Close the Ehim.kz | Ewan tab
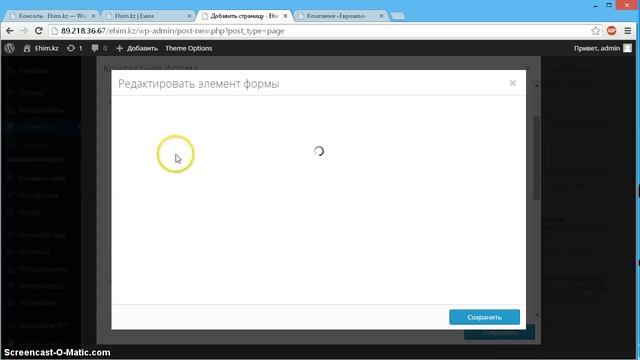This screenshot has height=360, width=640. pyautogui.click(x=189, y=16)
